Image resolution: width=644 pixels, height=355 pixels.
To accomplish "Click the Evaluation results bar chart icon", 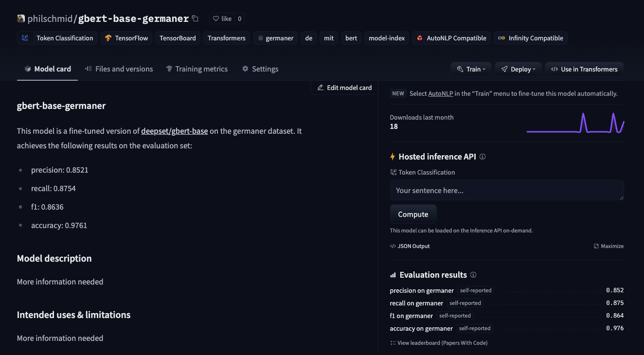I will [393, 275].
